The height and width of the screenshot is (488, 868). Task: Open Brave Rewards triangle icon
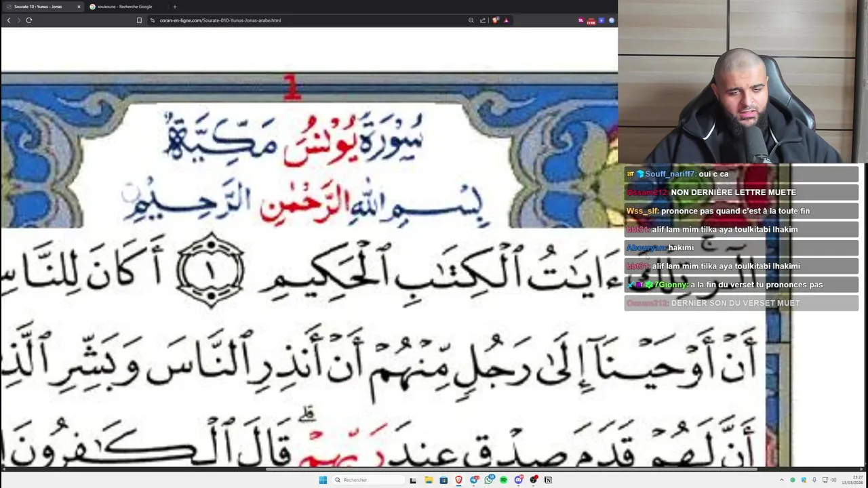[506, 20]
